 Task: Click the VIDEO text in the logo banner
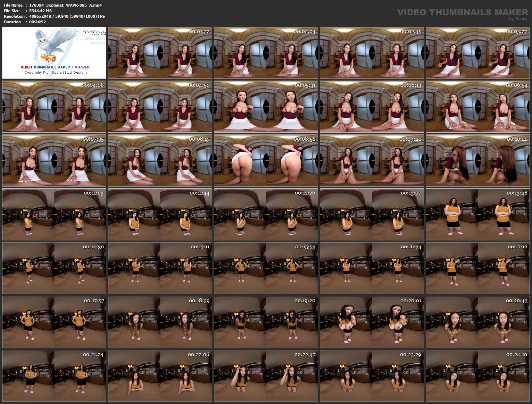click(x=26, y=67)
